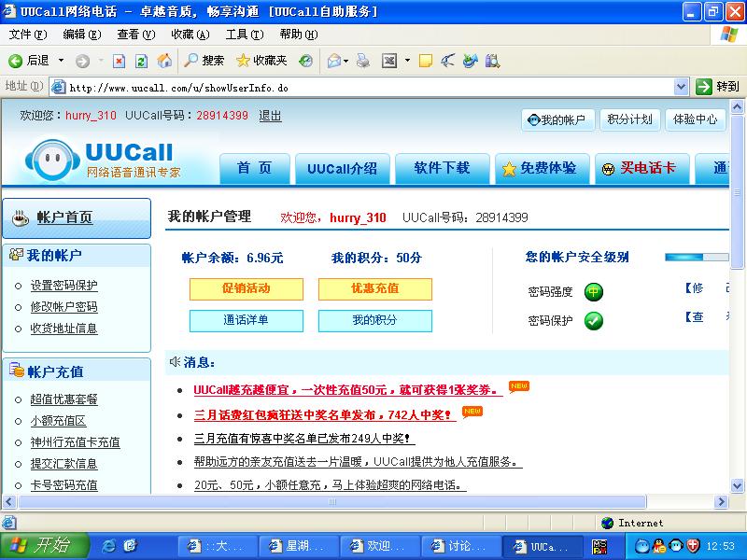Click the MSPY input method icon on the taskbar

[x=599, y=546]
